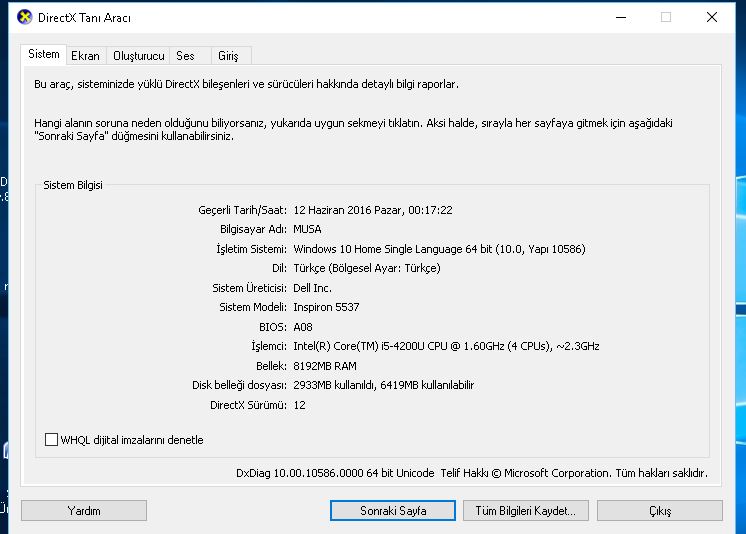Click the 'Türkçe (Bölgesel Ayar: Türkçe)' value

(367, 268)
